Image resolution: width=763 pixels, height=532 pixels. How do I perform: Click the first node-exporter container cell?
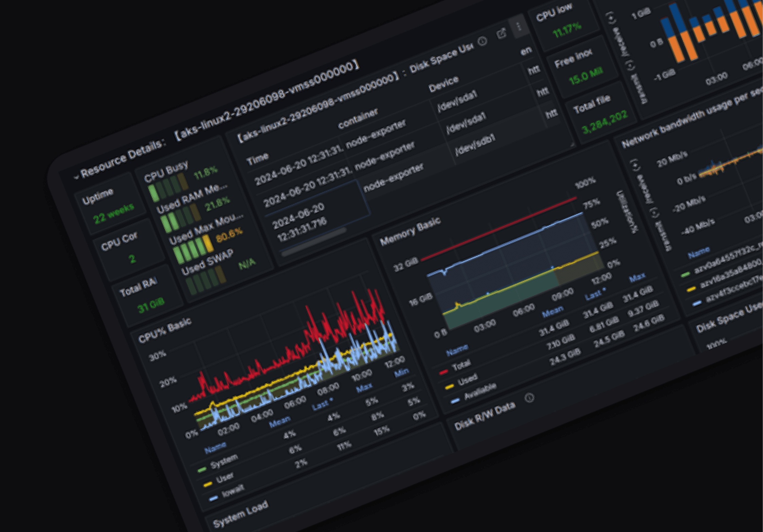[x=376, y=134]
